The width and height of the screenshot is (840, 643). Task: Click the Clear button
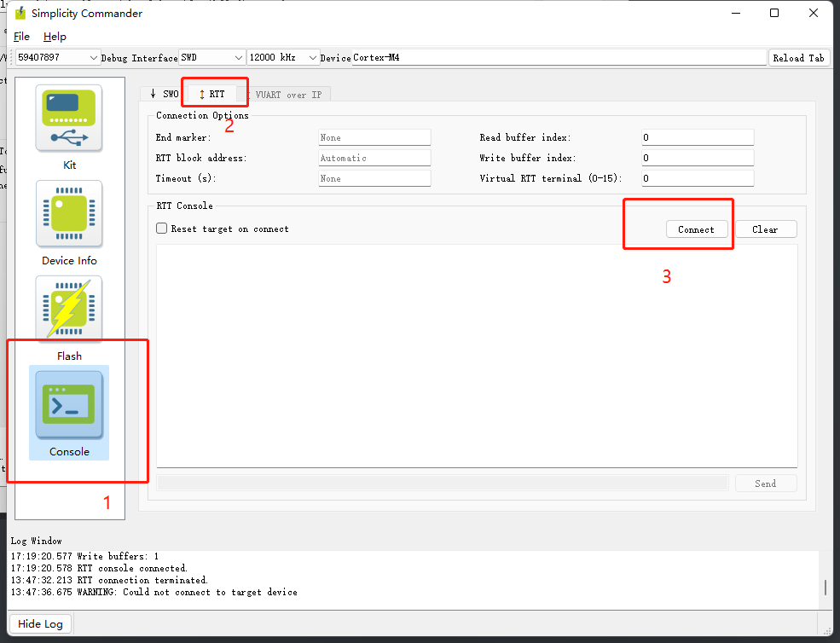(766, 229)
